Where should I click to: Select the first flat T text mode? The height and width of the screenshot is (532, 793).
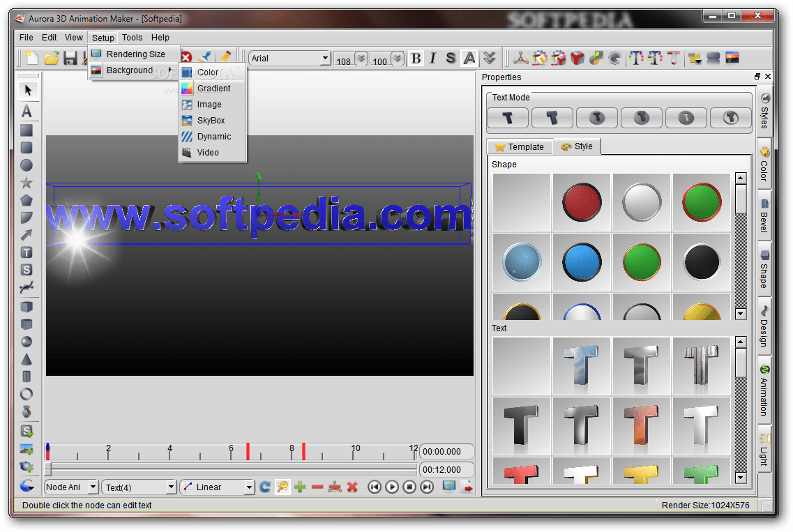tap(508, 118)
